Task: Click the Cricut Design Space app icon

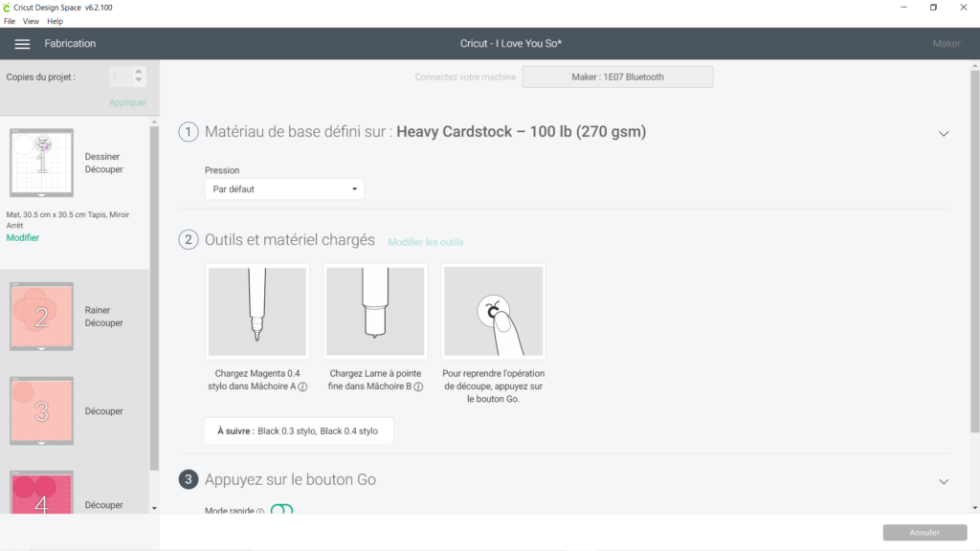Action: [7, 8]
